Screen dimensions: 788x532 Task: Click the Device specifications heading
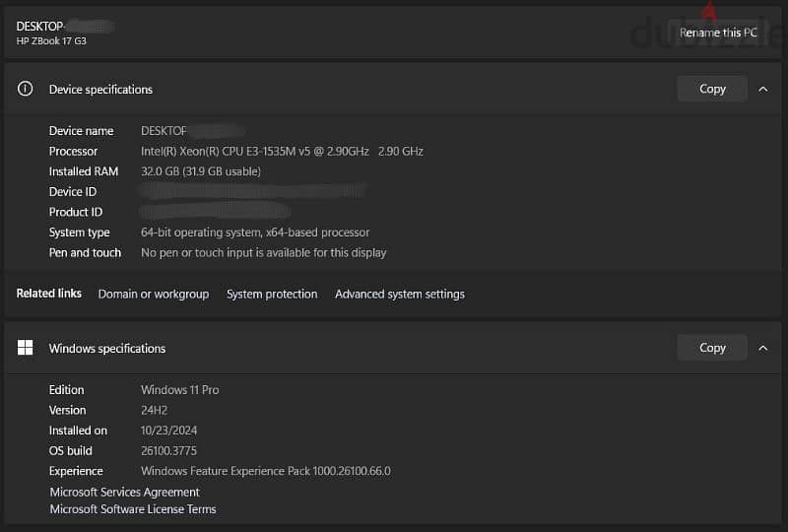[100, 90]
